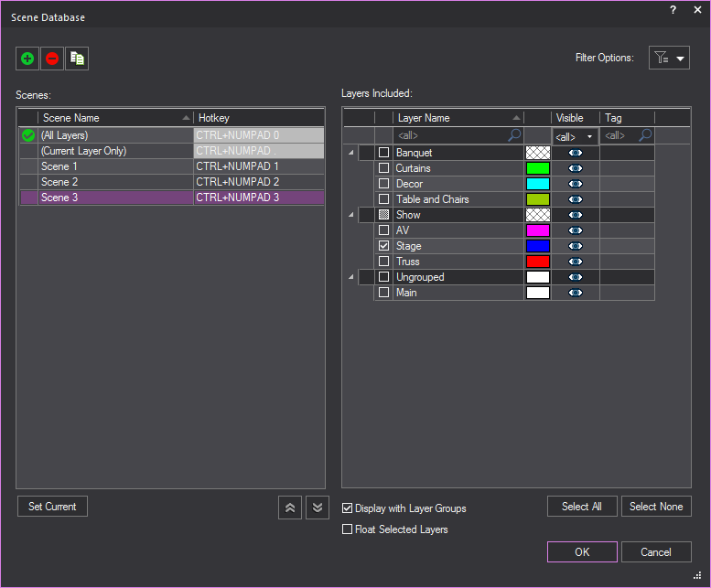The height and width of the screenshot is (588, 711).
Task: Toggle visibility eye for Curtains layer
Action: (576, 168)
